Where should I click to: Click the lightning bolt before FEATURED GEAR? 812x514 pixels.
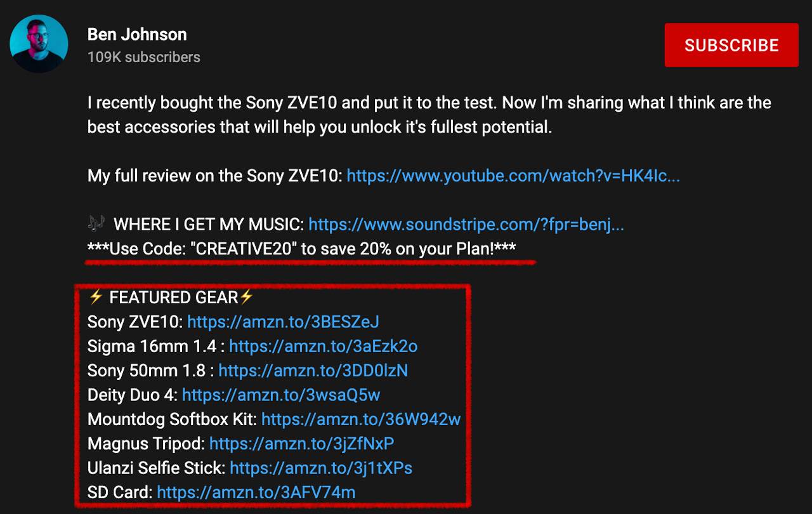tap(96, 297)
